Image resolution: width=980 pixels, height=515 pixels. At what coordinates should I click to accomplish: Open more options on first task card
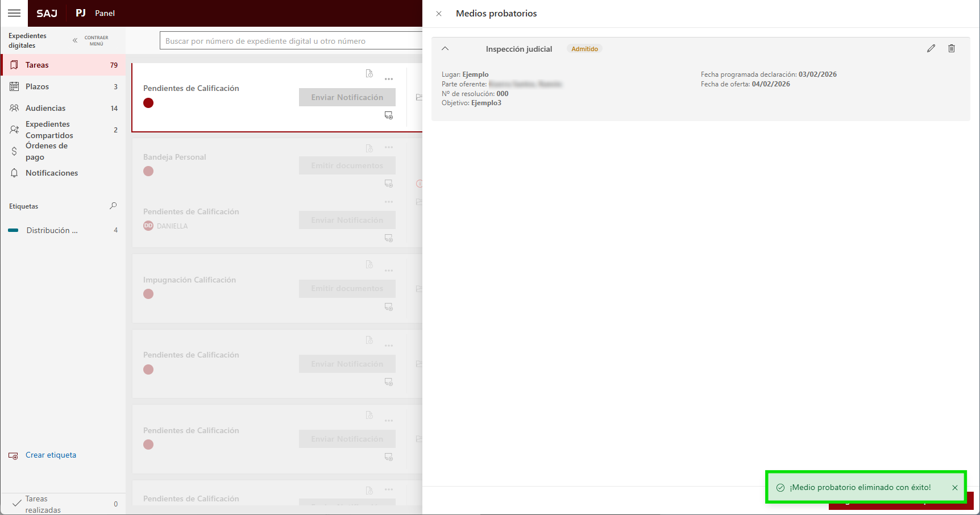click(x=389, y=79)
